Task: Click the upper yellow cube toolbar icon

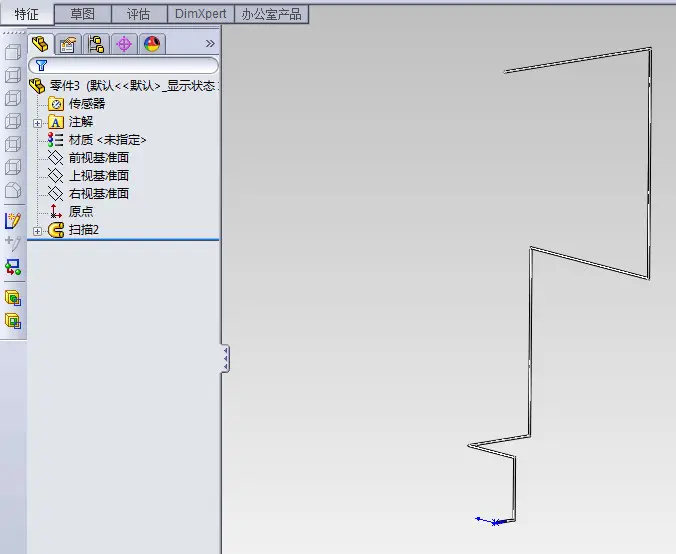Action: pyautogui.click(x=13, y=298)
